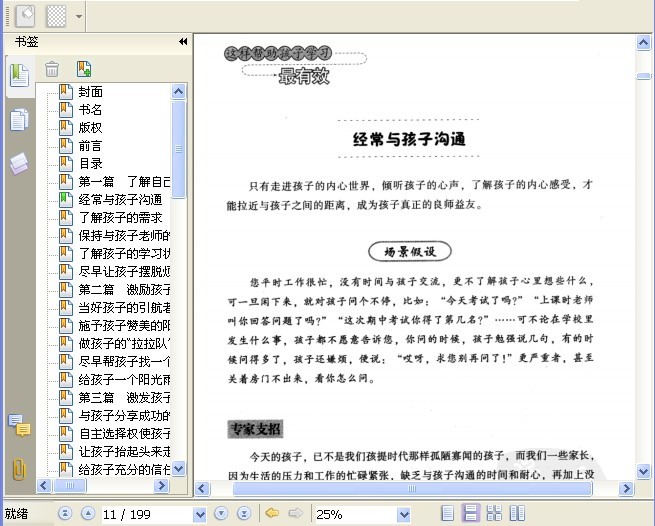The image size is (655, 526).
Task: Click the document scroll up arrow
Action: point(643,43)
